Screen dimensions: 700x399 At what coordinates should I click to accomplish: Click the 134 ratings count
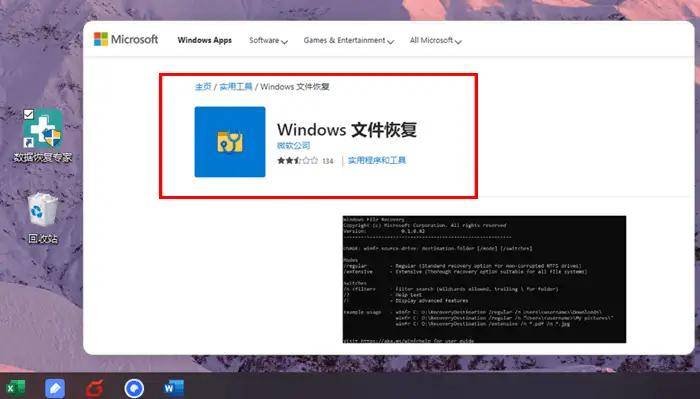[x=328, y=161]
